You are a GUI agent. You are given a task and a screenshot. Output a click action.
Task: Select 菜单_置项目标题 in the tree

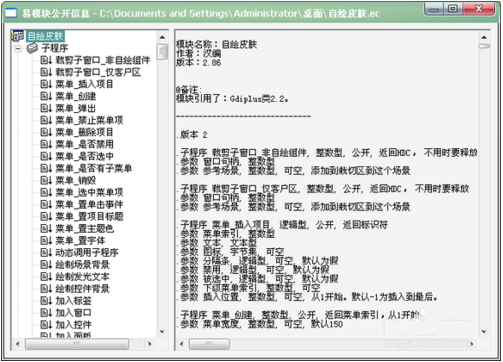[x=89, y=216]
